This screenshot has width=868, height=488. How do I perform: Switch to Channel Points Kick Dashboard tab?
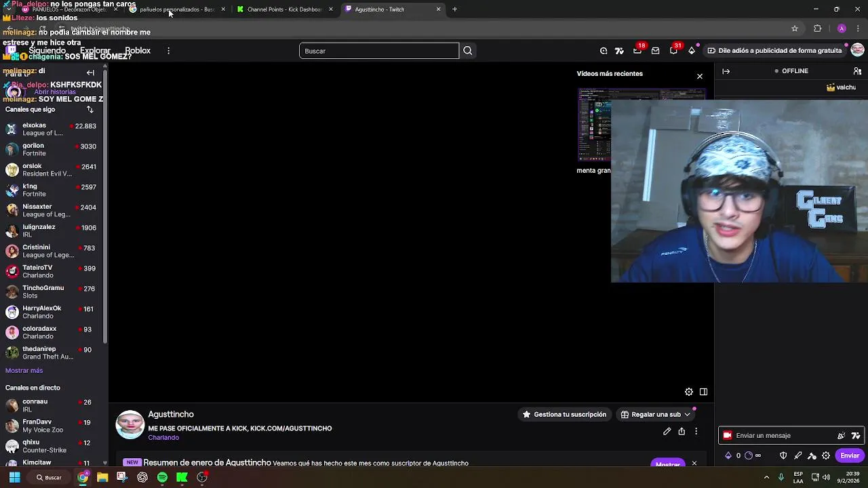[285, 9]
